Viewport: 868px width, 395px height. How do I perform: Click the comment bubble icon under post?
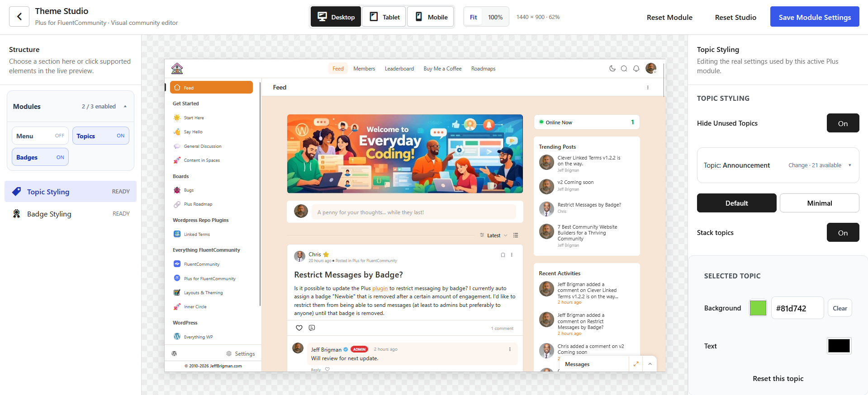(312, 328)
